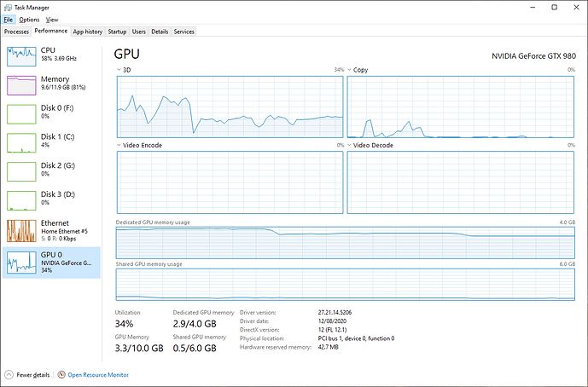Select Disk 2 (G:) mini graph
Viewport: 588px width, 387px height.
coord(21,171)
